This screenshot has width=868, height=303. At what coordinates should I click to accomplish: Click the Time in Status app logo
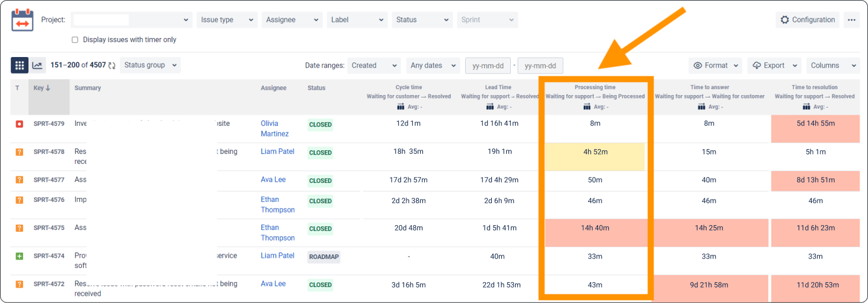click(23, 20)
